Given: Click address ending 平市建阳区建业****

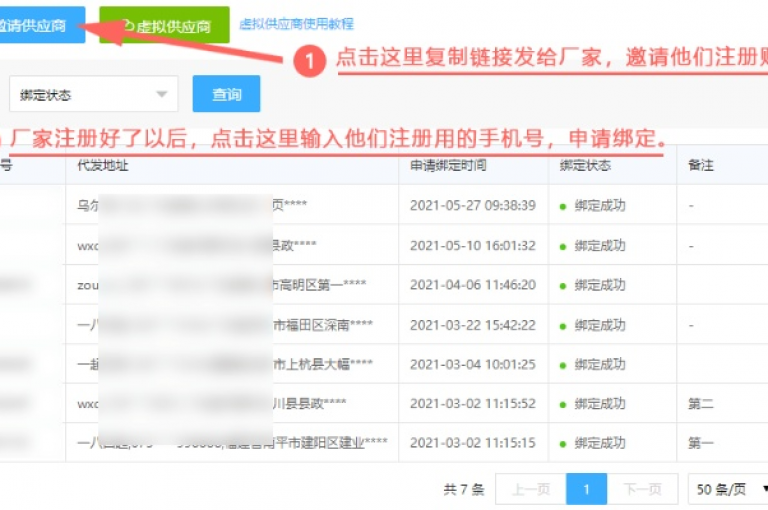Looking at the screenshot, I should (x=331, y=443).
